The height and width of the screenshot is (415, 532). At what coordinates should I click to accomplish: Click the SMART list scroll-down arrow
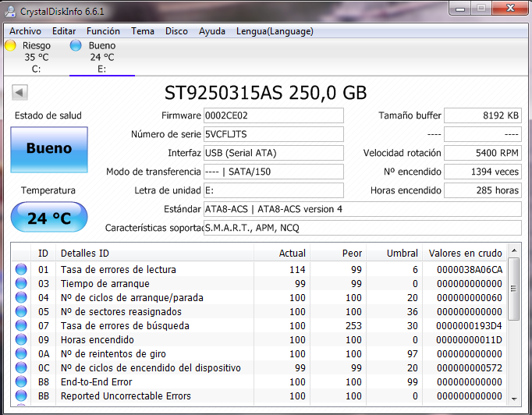(x=514, y=399)
